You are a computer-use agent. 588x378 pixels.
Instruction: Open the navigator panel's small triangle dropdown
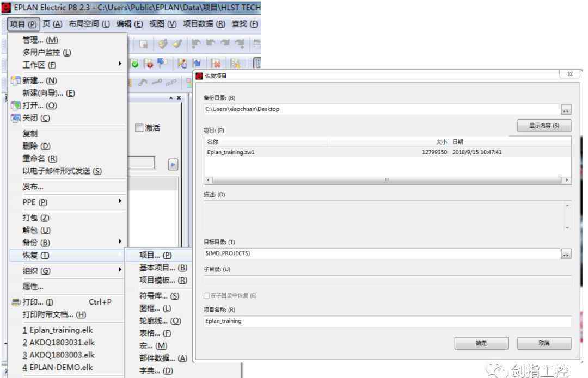(171, 98)
